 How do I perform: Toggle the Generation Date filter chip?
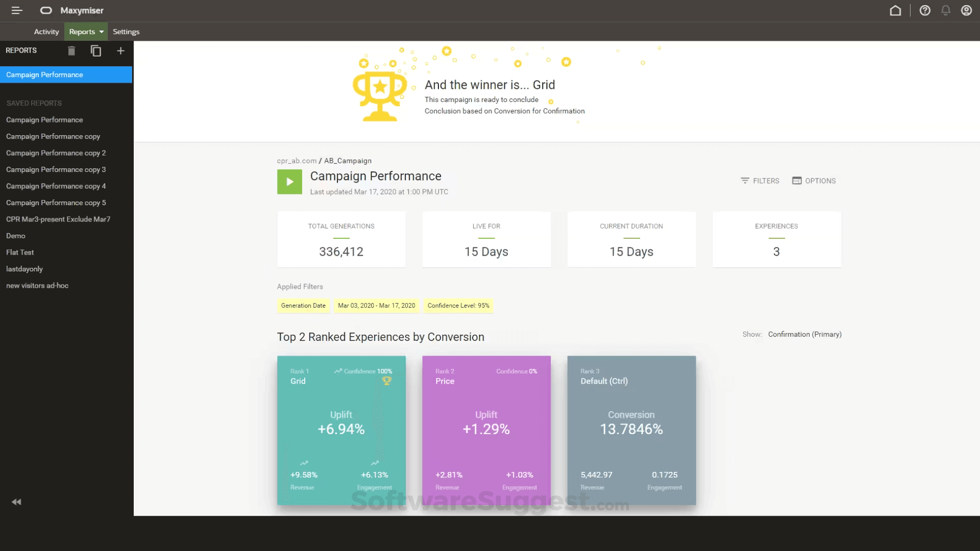[x=303, y=306]
